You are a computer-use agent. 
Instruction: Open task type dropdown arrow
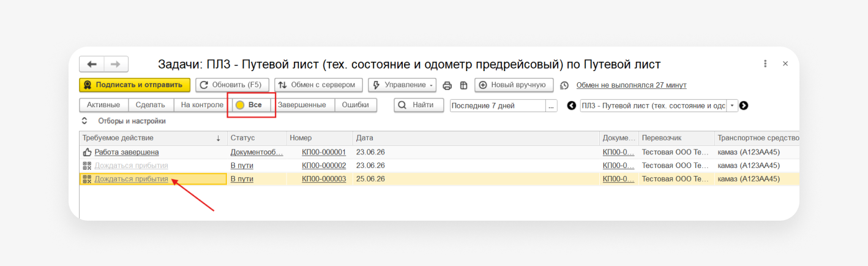tap(732, 105)
